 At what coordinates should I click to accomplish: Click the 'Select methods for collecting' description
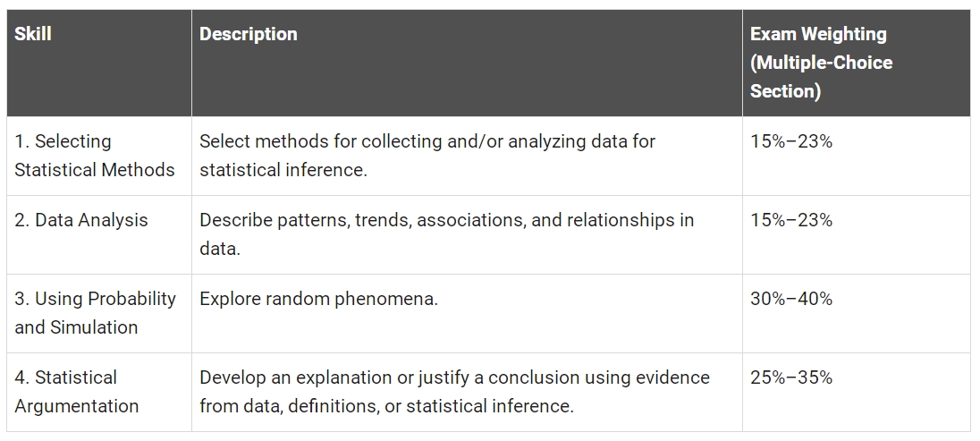click(427, 156)
